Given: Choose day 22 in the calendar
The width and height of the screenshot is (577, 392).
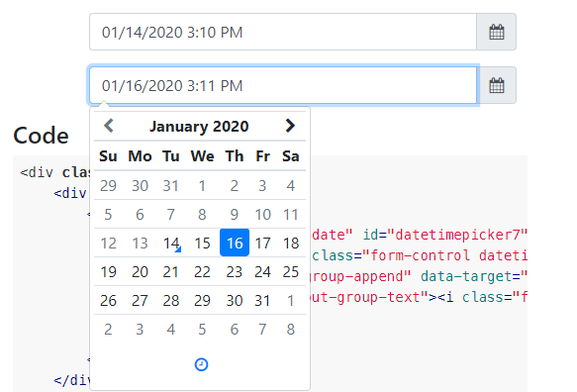Looking at the screenshot, I should click(x=202, y=271).
